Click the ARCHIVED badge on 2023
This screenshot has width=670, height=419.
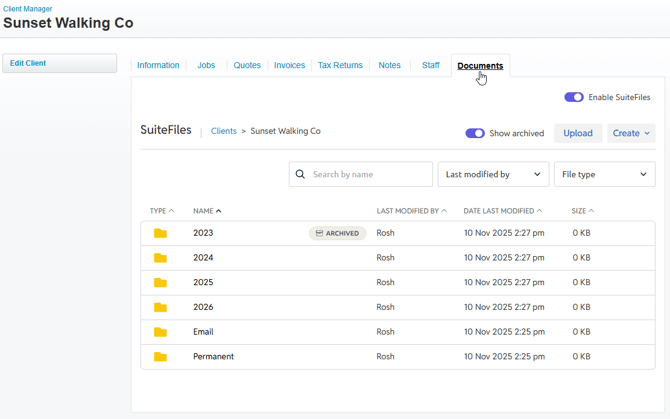[x=338, y=233]
